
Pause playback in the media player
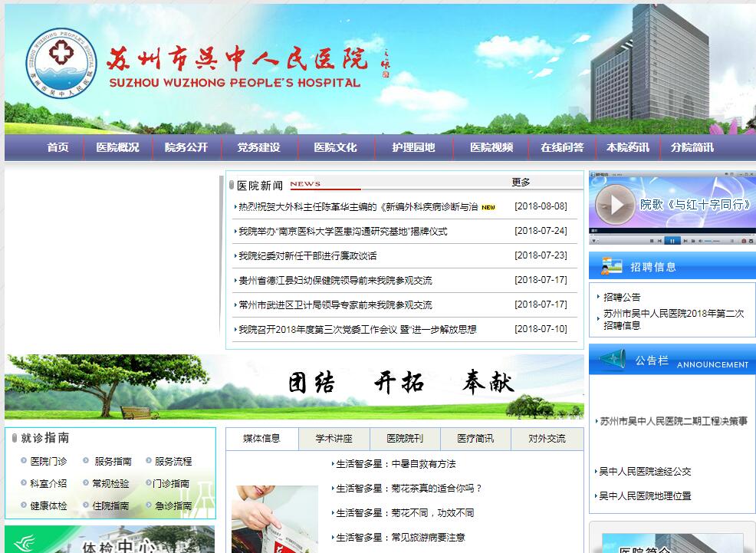[x=672, y=241]
